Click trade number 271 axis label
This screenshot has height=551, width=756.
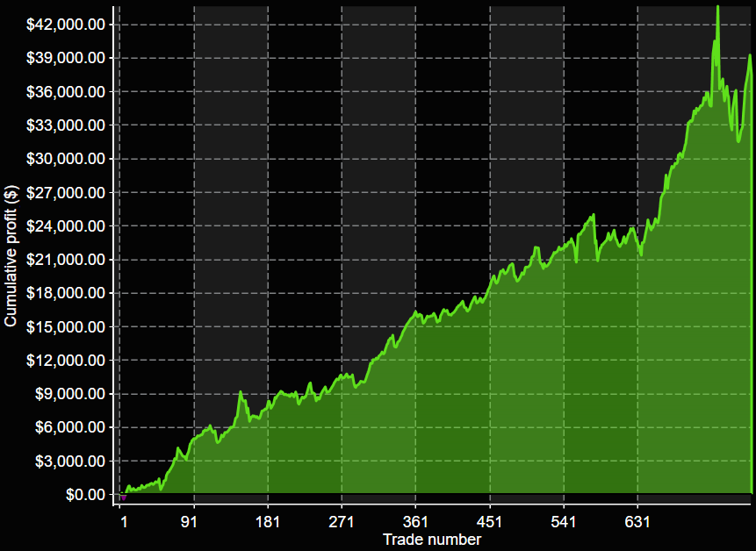click(x=342, y=522)
